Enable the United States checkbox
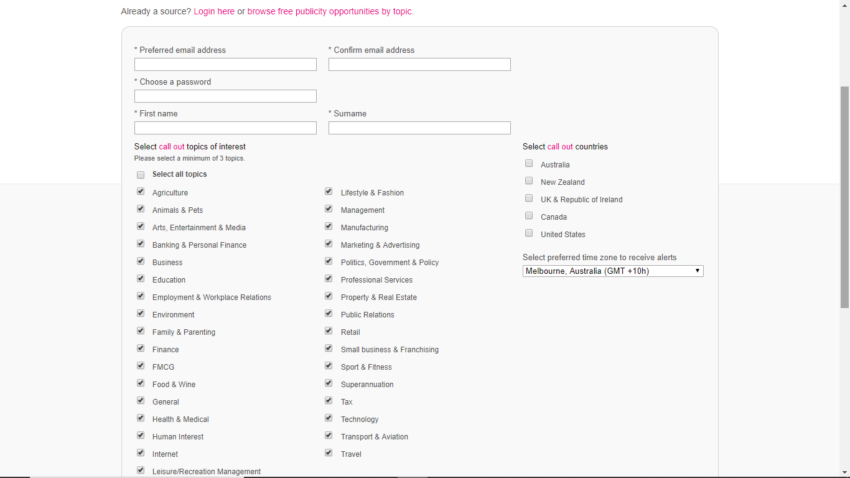 point(529,233)
